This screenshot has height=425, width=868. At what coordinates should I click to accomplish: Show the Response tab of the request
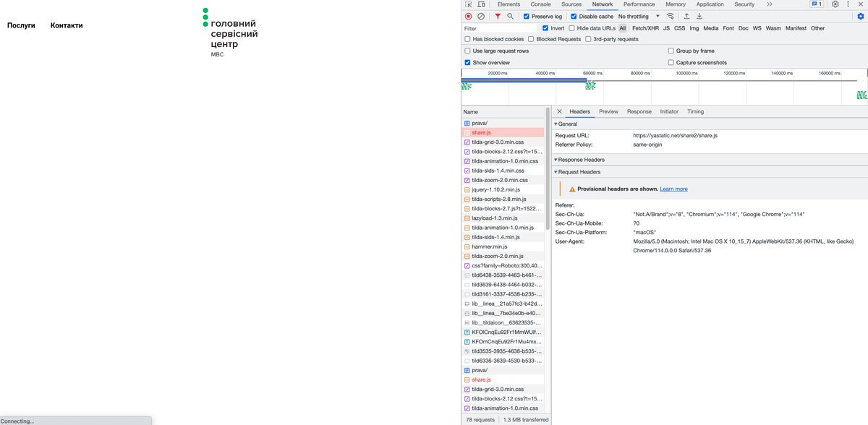[x=639, y=111]
